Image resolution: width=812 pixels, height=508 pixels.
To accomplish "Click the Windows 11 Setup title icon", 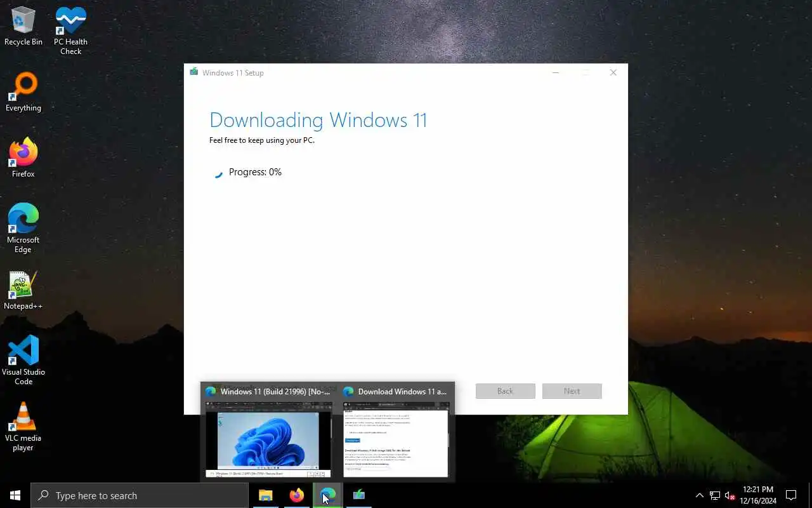I will pyautogui.click(x=193, y=72).
